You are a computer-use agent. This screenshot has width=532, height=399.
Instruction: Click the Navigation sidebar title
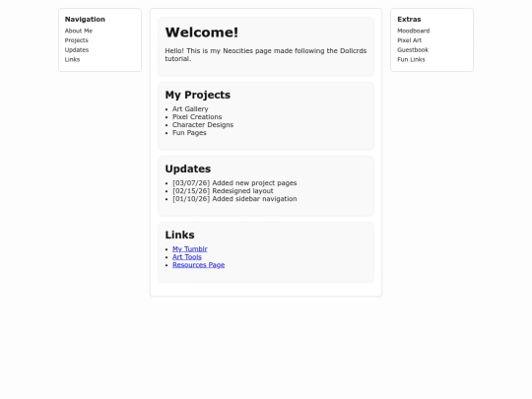(85, 20)
